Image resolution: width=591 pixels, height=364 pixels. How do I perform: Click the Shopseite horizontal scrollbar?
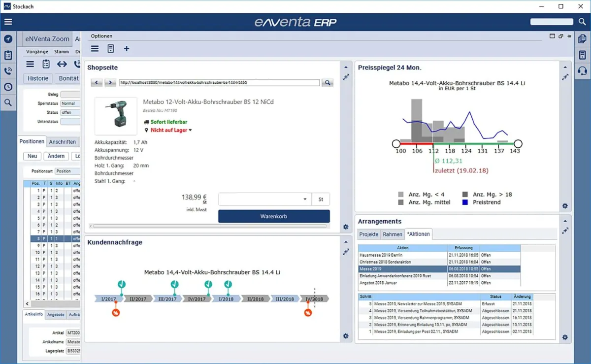tap(210, 226)
